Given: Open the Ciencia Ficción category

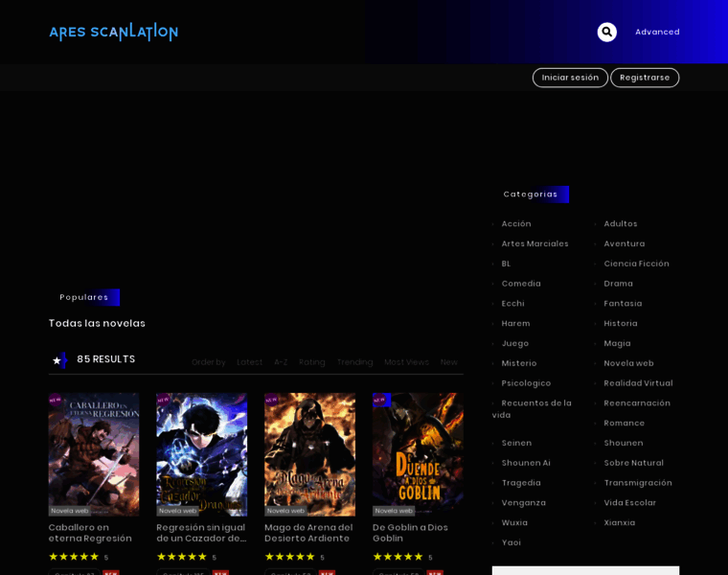Looking at the screenshot, I should click(636, 264).
